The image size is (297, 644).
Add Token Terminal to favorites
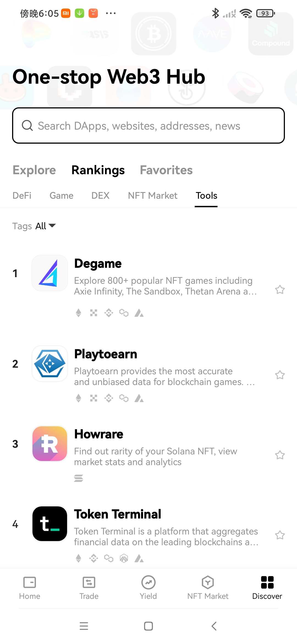(x=280, y=535)
